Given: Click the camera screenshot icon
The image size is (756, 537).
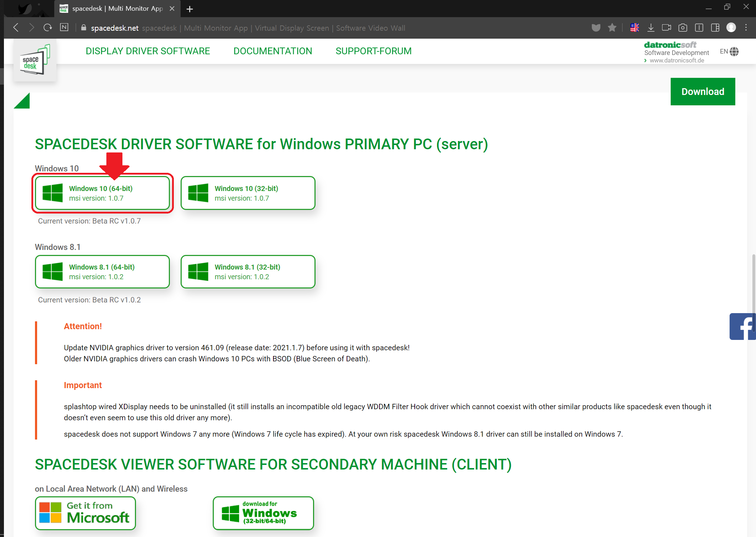Looking at the screenshot, I should [x=682, y=27].
